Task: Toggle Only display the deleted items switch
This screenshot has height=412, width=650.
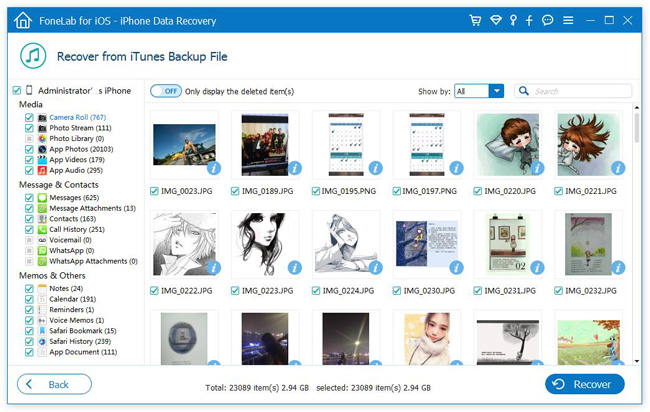Action: tap(165, 91)
